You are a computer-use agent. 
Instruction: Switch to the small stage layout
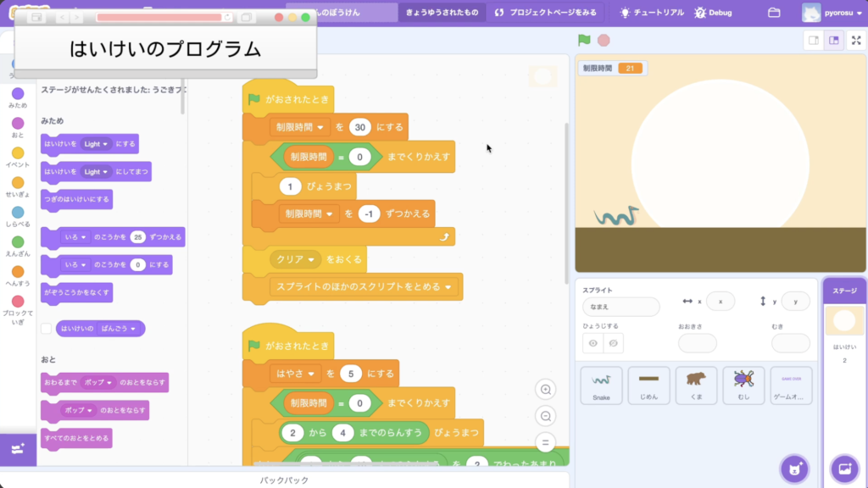[814, 40]
